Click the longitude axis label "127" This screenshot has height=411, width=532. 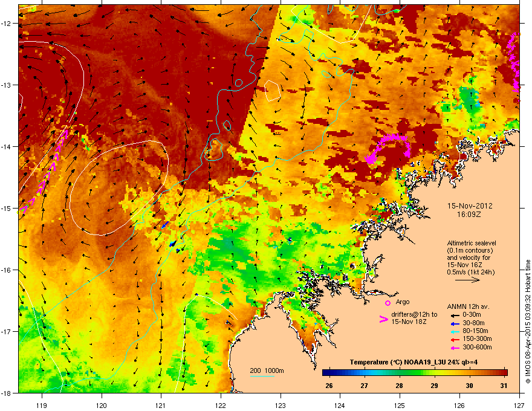[x=519, y=405]
